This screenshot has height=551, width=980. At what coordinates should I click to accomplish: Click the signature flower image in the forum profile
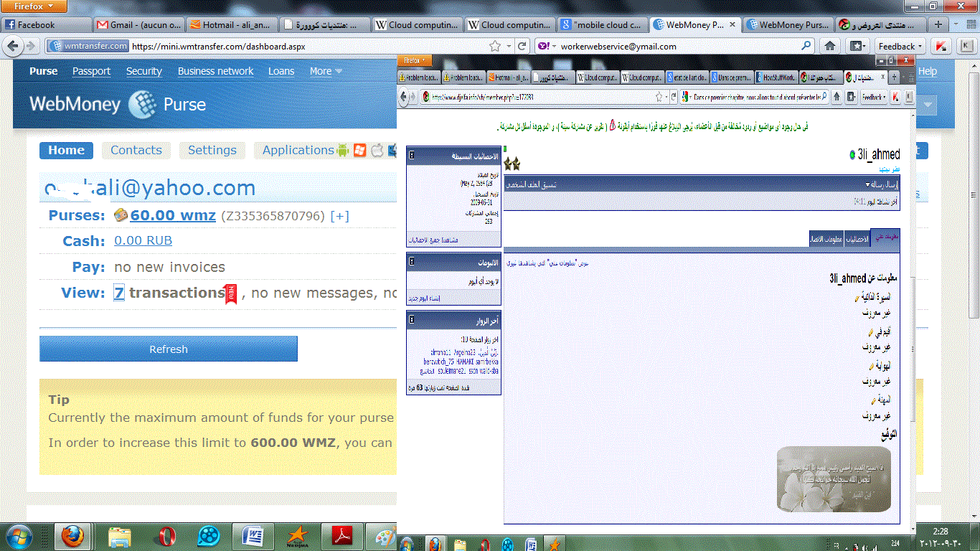coord(834,479)
